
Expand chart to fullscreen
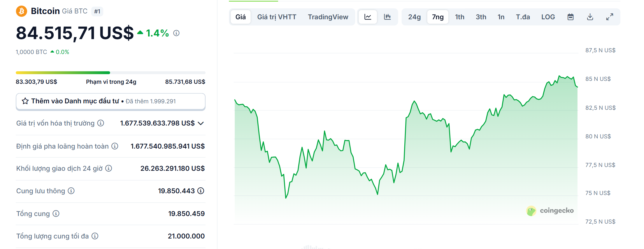point(610,17)
